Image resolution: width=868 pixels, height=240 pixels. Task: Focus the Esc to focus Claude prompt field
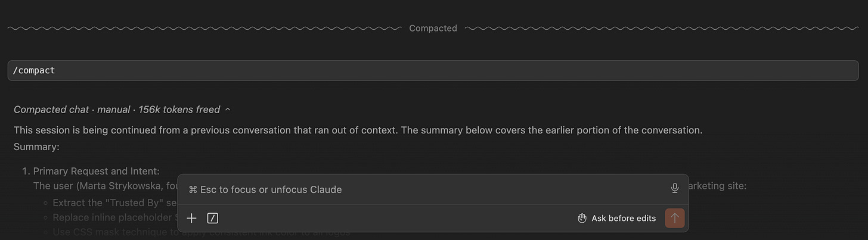[426, 189]
